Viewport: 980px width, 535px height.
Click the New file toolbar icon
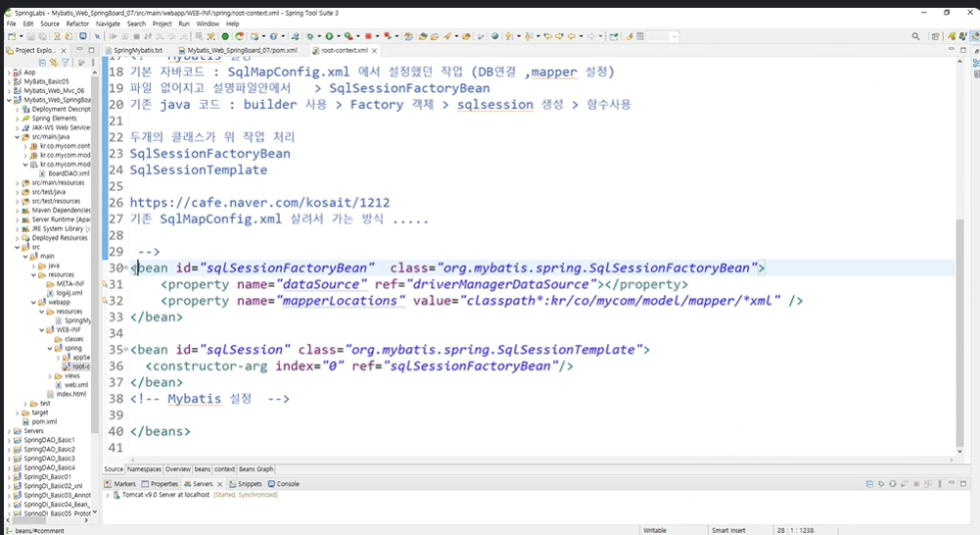(x=11, y=36)
